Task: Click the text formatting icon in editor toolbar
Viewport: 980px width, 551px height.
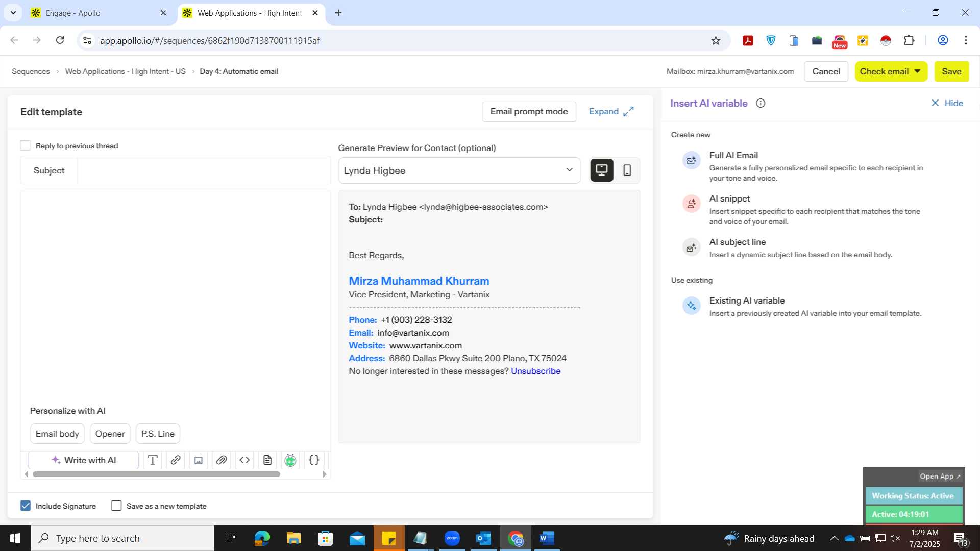Action: (152, 460)
